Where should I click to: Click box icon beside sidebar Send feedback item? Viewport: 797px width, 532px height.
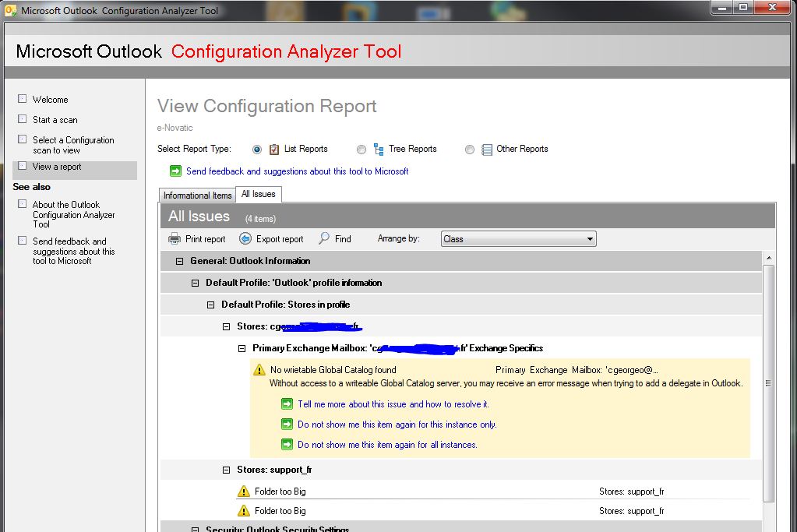tap(23, 241)
